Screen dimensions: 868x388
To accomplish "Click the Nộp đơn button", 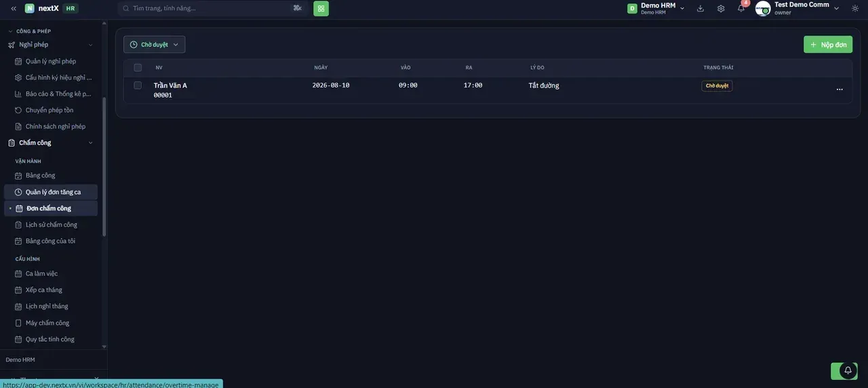I will point(828,45).
